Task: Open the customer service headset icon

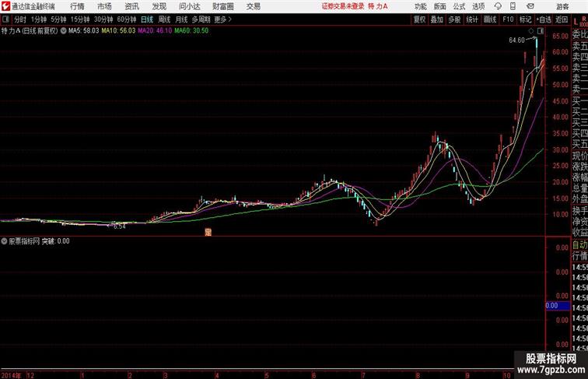Action: (498, 6)
